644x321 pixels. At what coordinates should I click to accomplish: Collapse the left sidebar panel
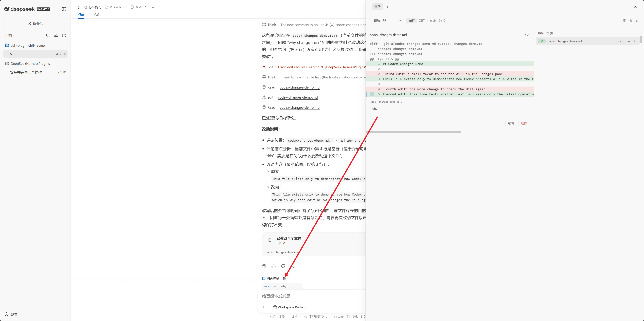[64, 9]
